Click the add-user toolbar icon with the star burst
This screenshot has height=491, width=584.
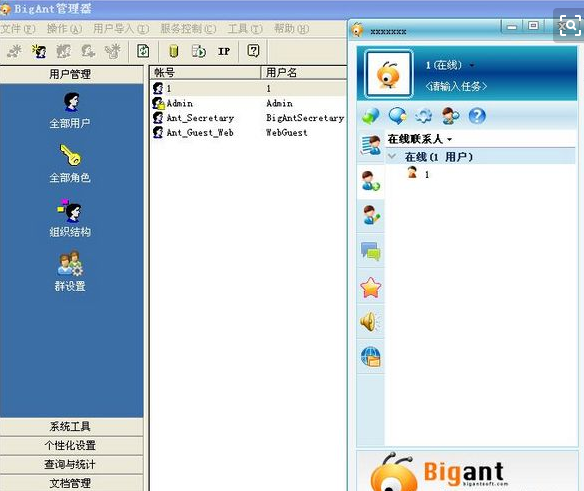[39, 51]
